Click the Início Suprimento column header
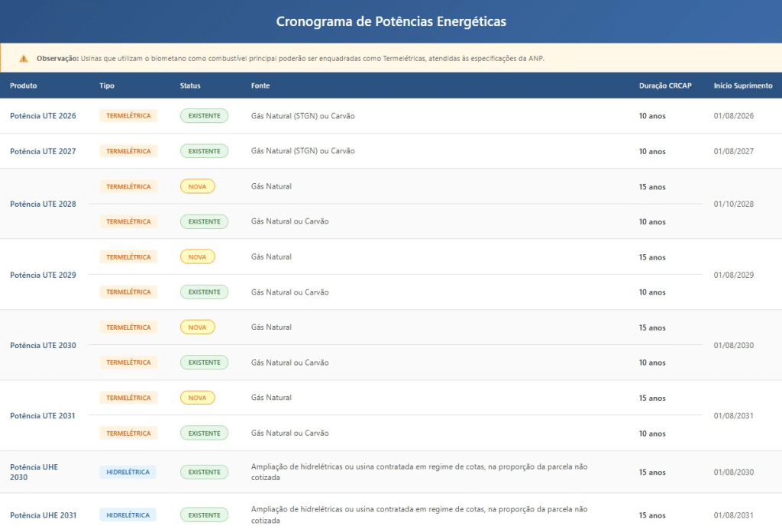 [743, 85]
